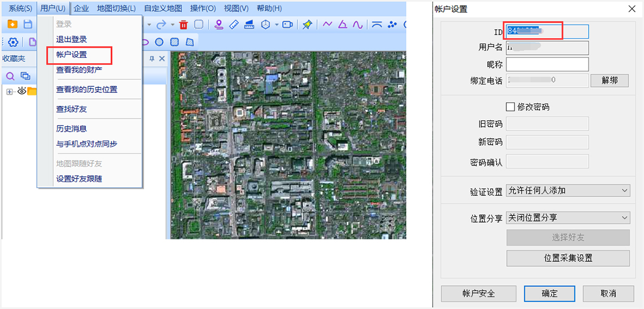
Task: Close the favorites panel with X
Action: (x=162, y=58)
